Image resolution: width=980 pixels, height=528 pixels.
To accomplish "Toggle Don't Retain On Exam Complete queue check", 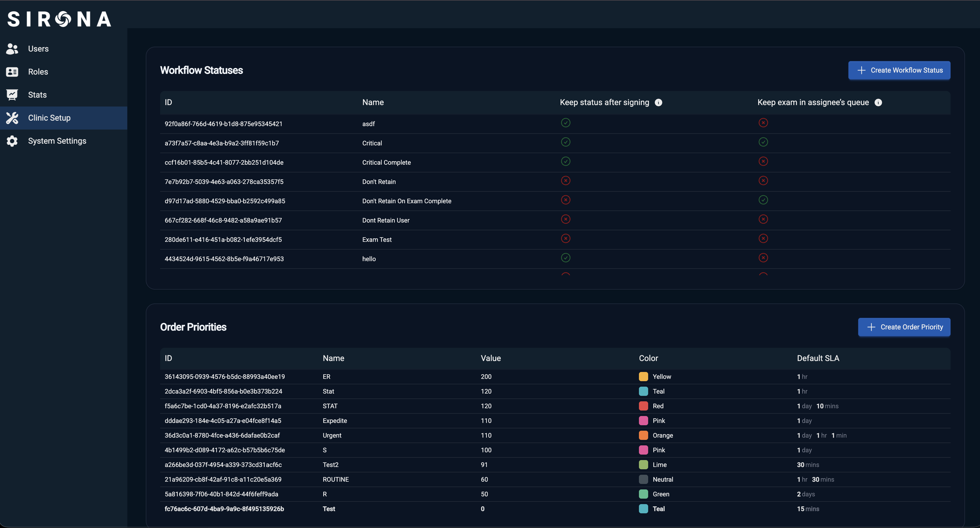I will coord(763,200).
